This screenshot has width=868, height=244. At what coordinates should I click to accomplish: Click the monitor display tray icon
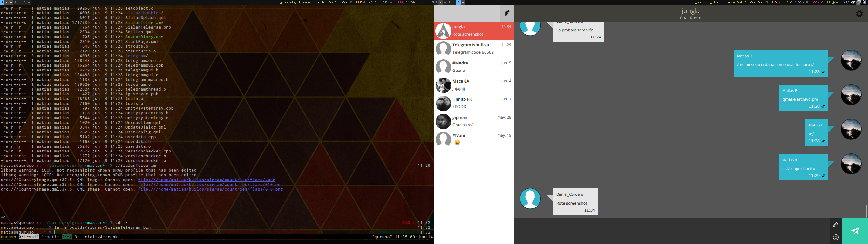pyautogui.click(x=858, y=2)
